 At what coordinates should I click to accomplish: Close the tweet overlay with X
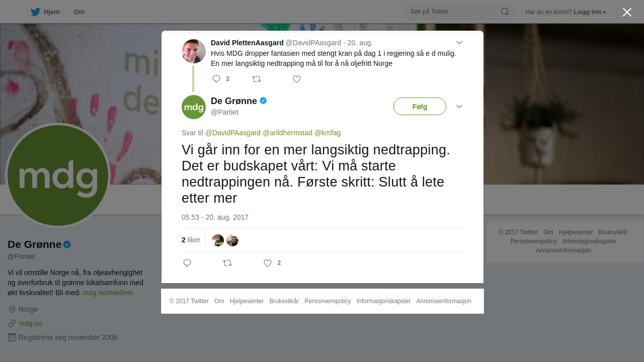coord(627,12)
